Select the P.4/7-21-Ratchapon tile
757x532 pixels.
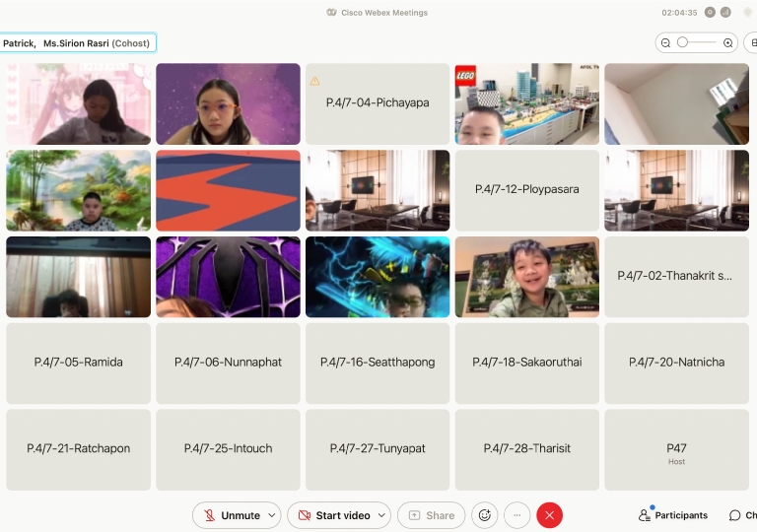click(x=78, y=449)
